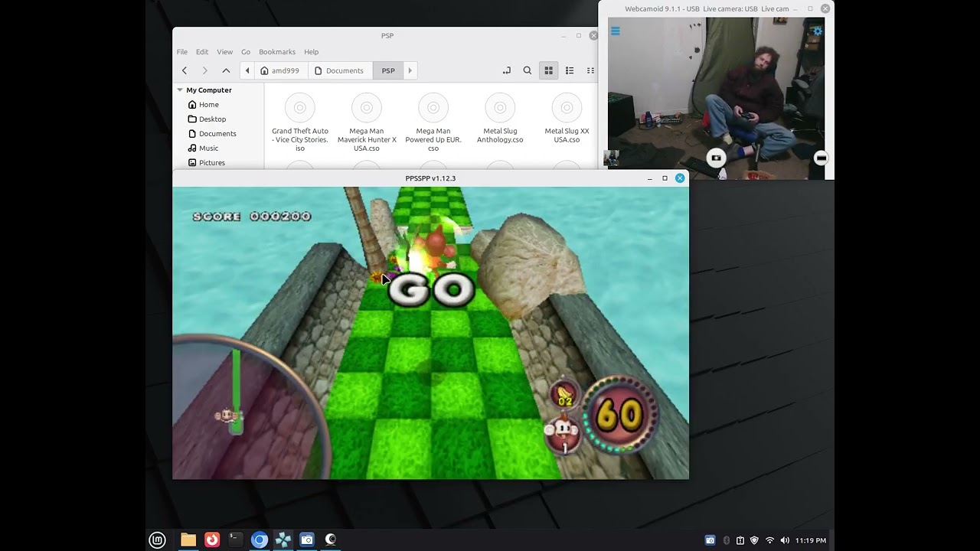Click the 60 timer in the game
This screenshot has height=551, width=980.
(619, 416)
